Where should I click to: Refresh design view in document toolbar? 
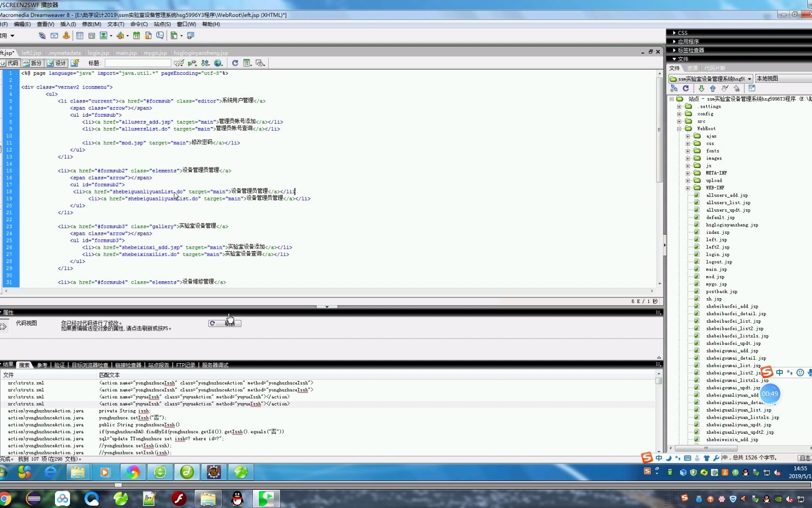[x=235, y=63]
